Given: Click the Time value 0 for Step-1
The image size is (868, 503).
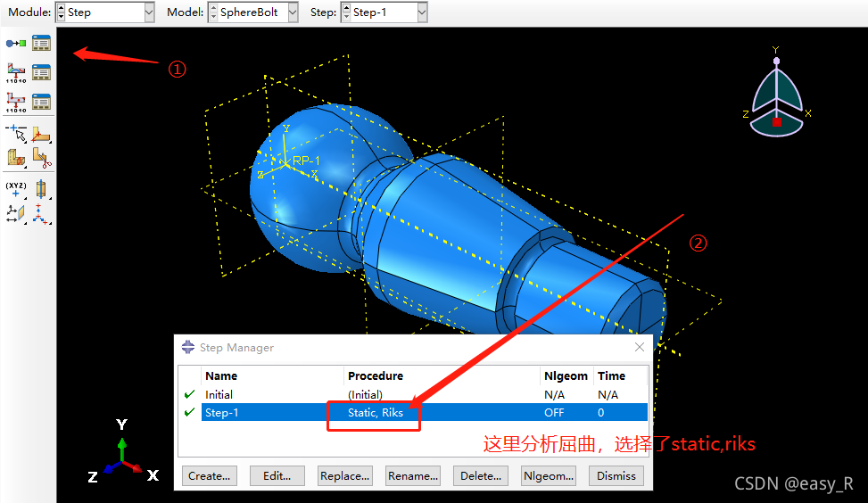Looking at the screenshot, I should click(x=600, y=412).
